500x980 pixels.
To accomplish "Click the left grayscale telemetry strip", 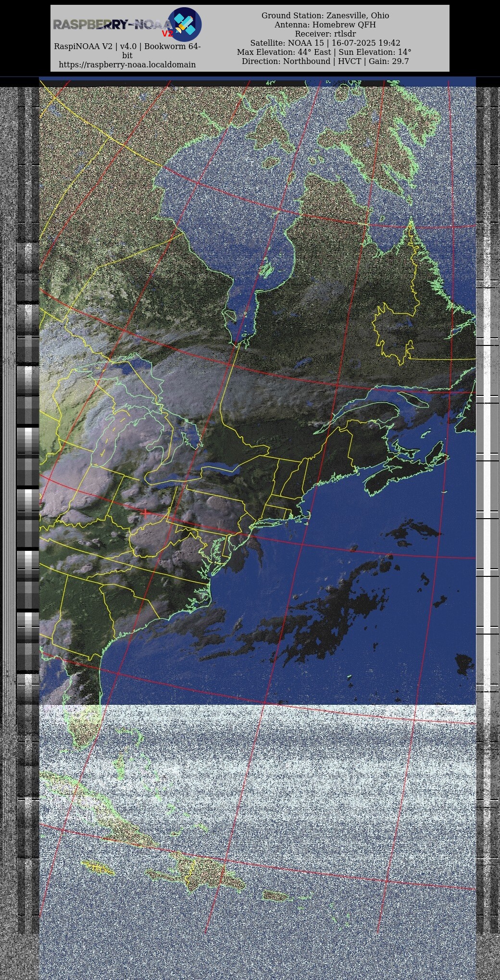I will [28, 481].
